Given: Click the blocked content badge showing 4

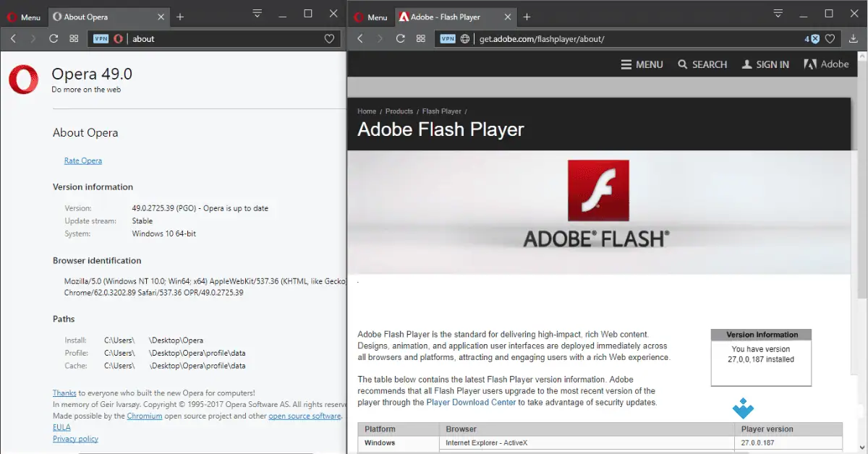Looking at the screenshot, I should point(812,38).
